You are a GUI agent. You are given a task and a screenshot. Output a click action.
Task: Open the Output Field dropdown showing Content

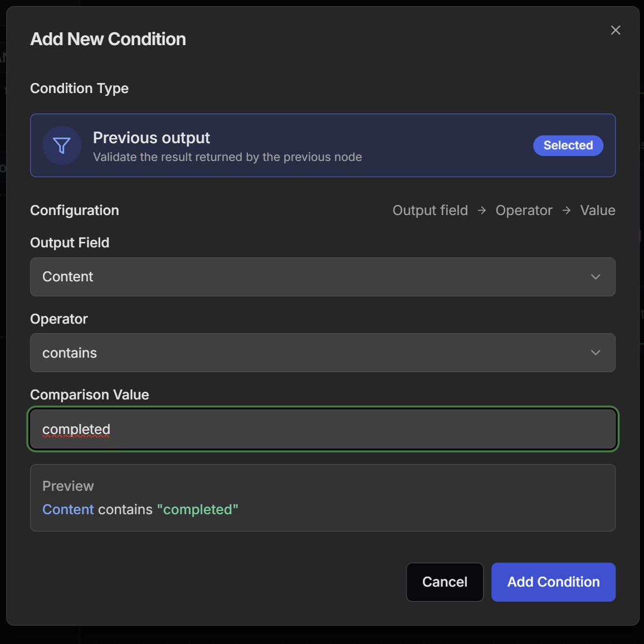pos(323,277)
